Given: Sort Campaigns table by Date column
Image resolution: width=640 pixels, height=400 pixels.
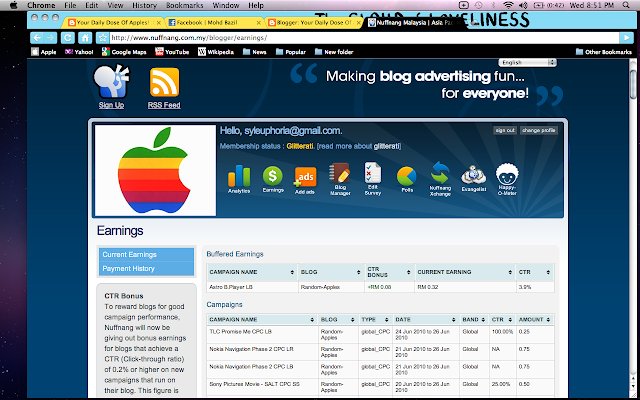Looking at the screenshot, I should 425,320.
